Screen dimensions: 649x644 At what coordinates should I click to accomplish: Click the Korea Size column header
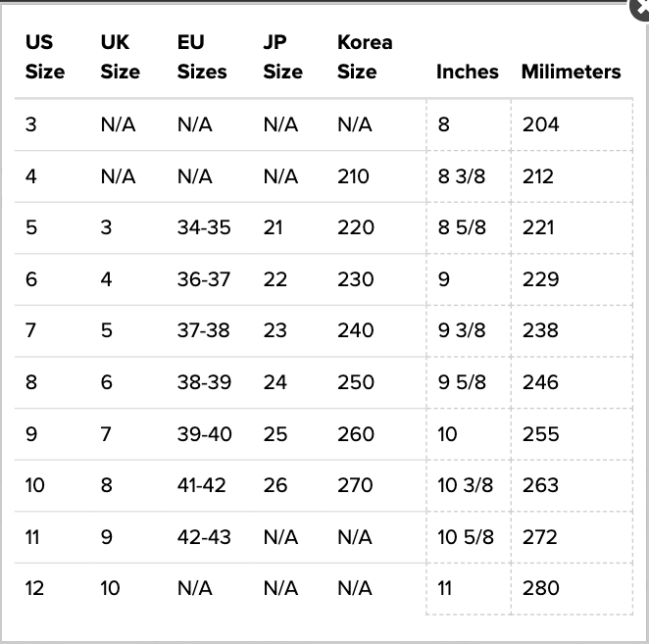(x=365, y=57)
